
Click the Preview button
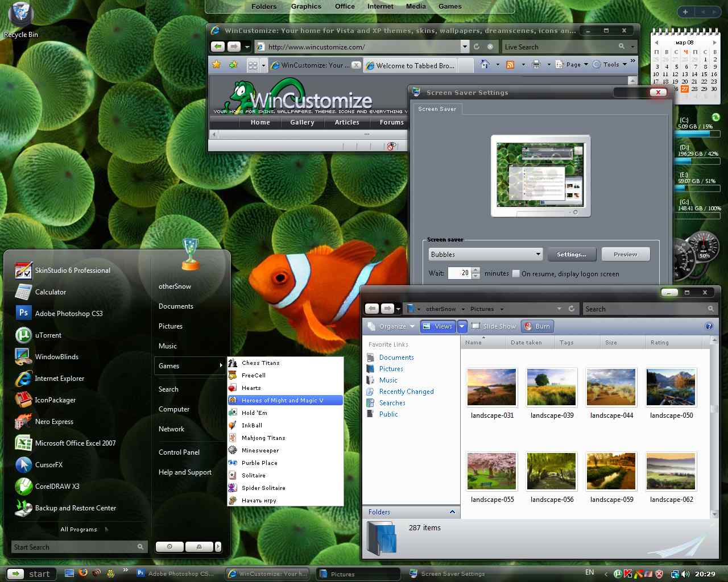625,254
